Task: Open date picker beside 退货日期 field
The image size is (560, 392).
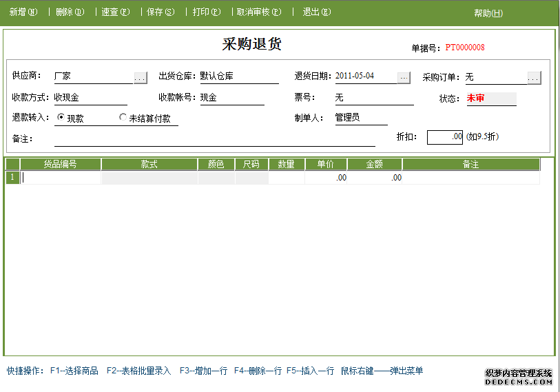Action: [404, 78]
